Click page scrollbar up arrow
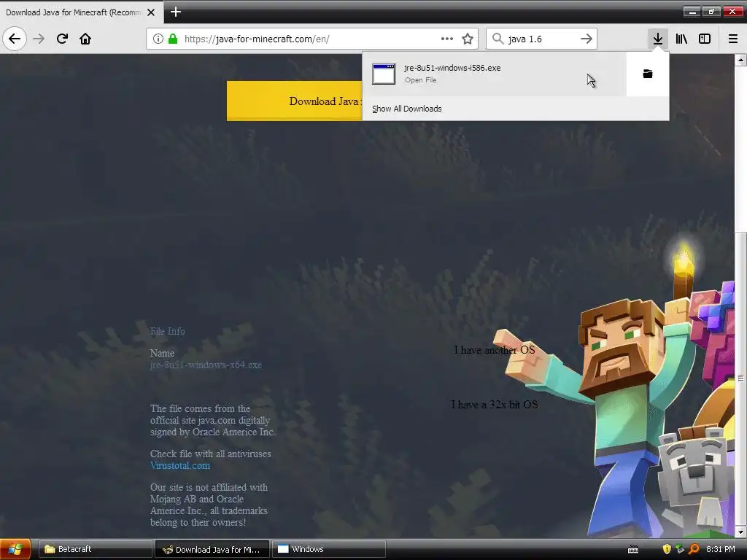Viewport: 747px width, 560px height. 740,60
